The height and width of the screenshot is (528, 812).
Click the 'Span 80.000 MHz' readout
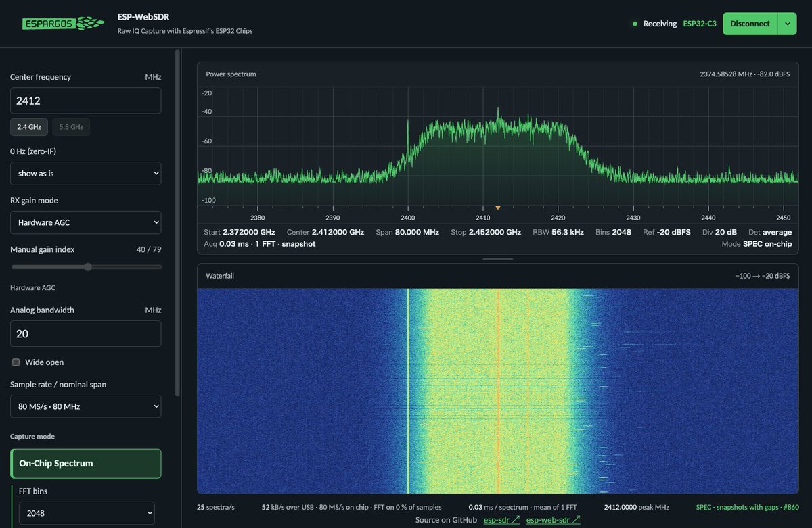click(x=407, y=232)
